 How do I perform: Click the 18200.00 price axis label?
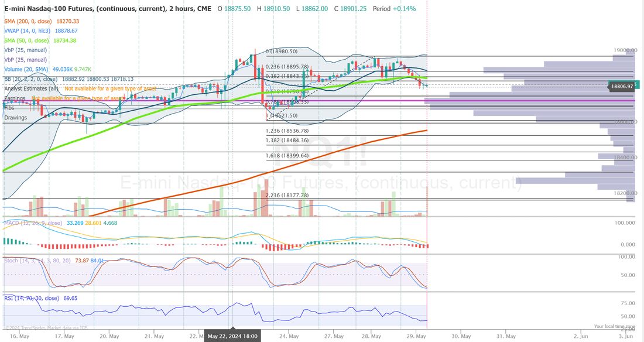click(x=625, y=193)
